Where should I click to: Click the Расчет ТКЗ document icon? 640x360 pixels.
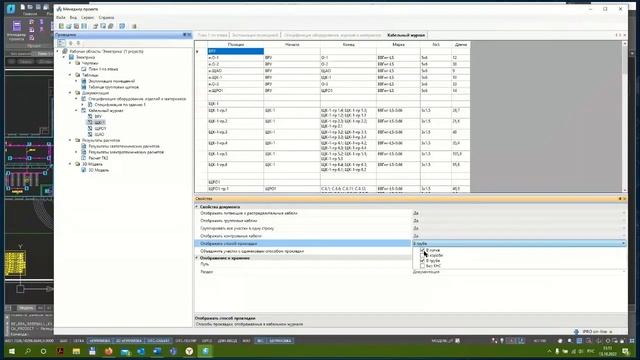point(84,158)
